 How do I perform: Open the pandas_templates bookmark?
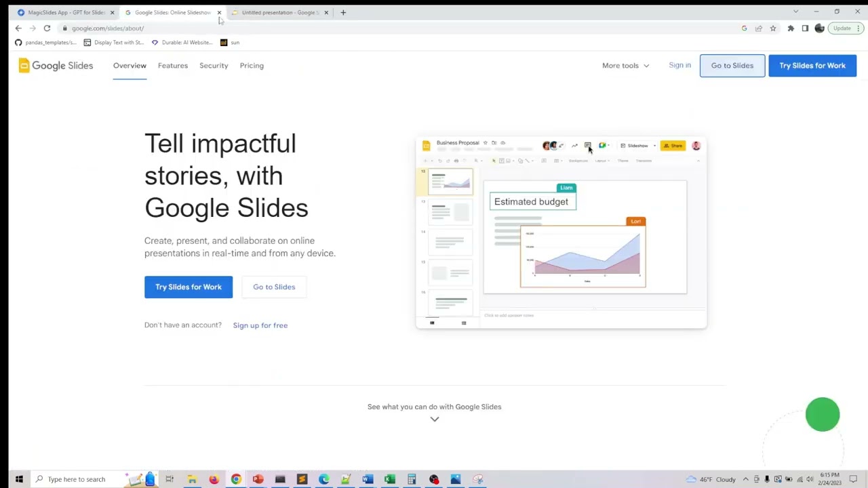tap(45, 43)
